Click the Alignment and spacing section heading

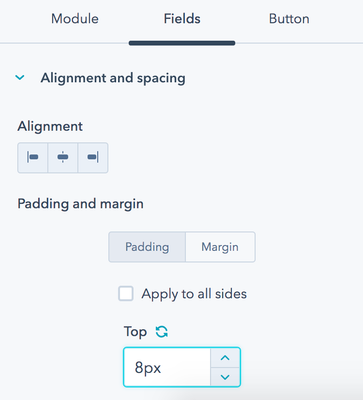point(113,78)
